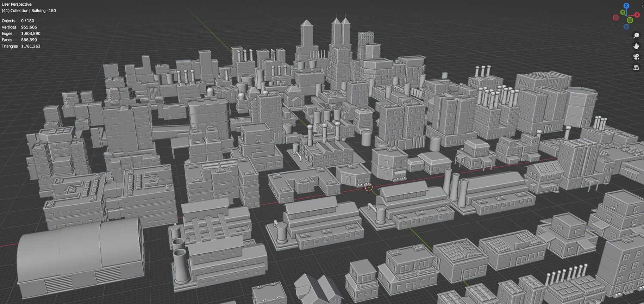Click the red X axis gizmo handle
Image resolution: width=644 pixels, height=304 pixels.
637,15
